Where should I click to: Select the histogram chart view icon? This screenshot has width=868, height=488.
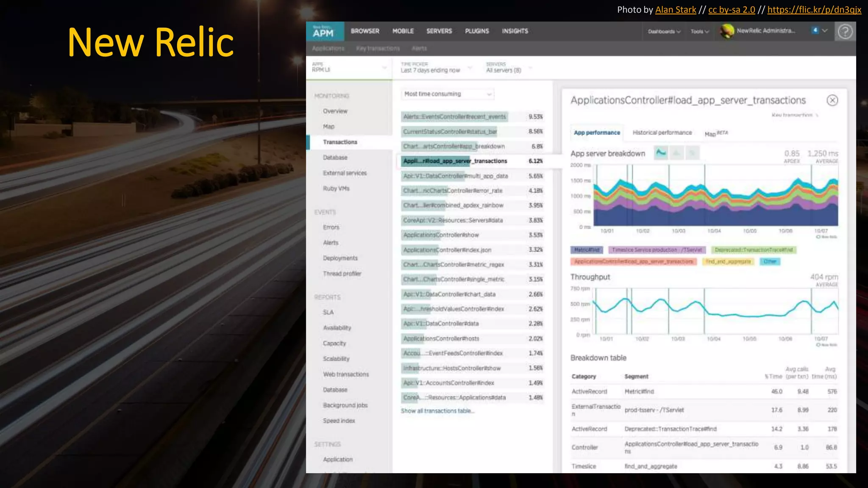click(x=677, y=153)
